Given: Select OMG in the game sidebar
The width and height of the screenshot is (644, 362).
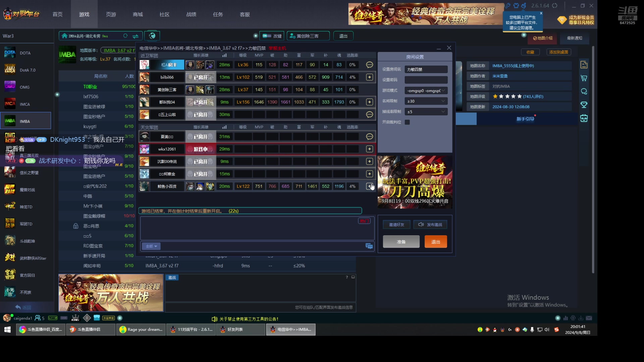Looking at the screenshot, I should click(x=25, y=87).
